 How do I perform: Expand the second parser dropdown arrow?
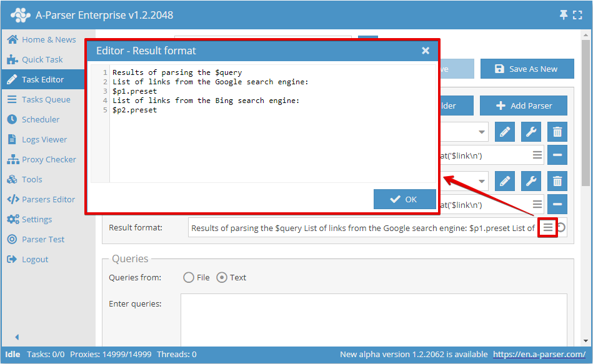[482, 182]
